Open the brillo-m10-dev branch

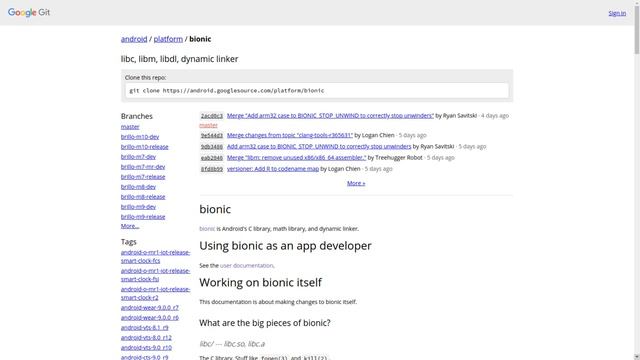[140, 137]
